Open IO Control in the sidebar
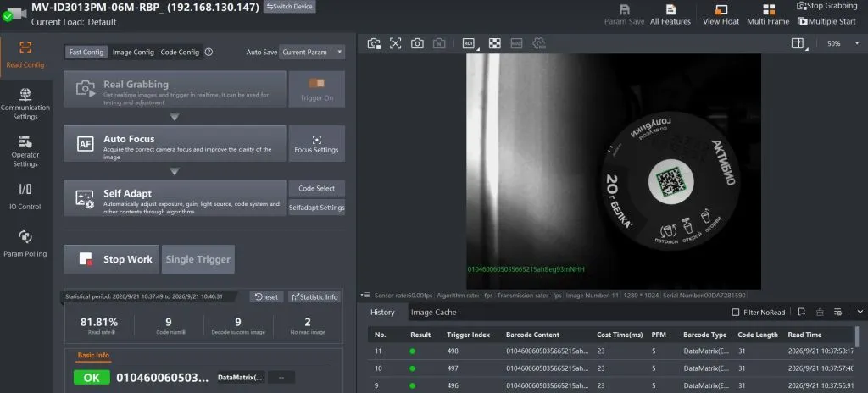Image resolution: width=868 pixels, height=393 pixels. (x=25, y=196)
